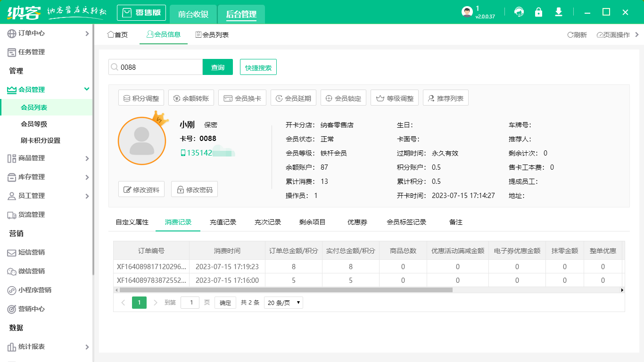
Task: Click the search field containing 0088
Action: (x=156, y=67)
